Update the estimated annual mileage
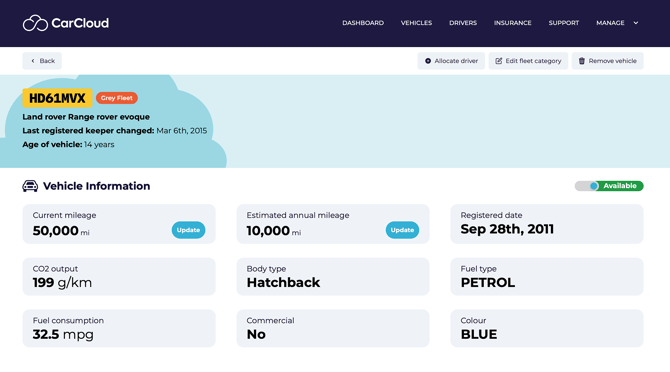Screen dimensions: 670x372 coord(402,230)
